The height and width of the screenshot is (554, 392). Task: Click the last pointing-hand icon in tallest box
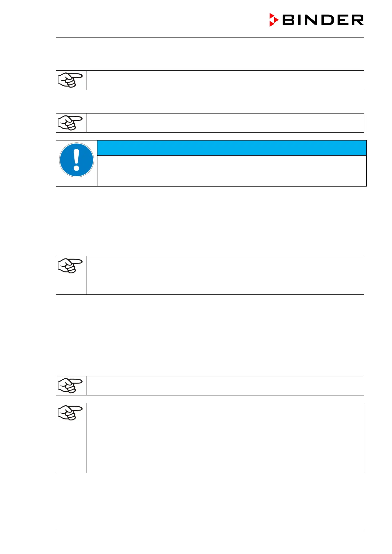tap(70, 413)
